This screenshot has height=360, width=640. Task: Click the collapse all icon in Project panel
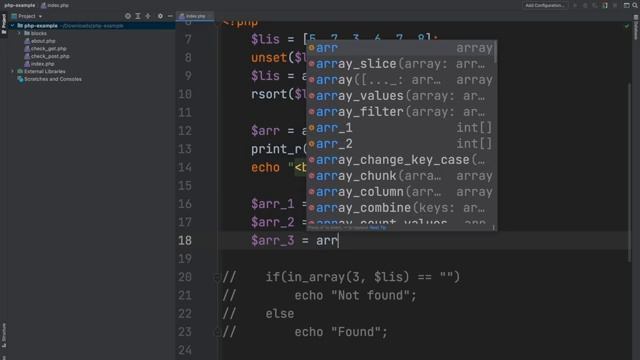point(148,16)
